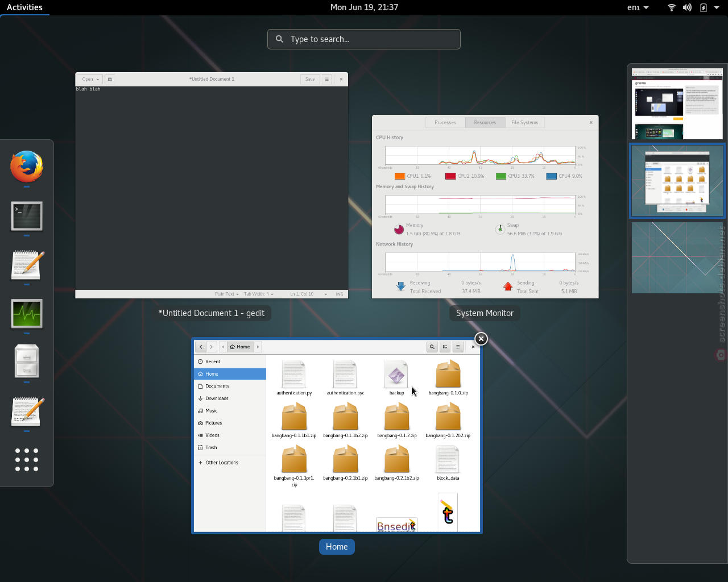This screenshot has width=728, height=582.
Task: Click the volume speaker icon in top bar
Action: [687, 7]
